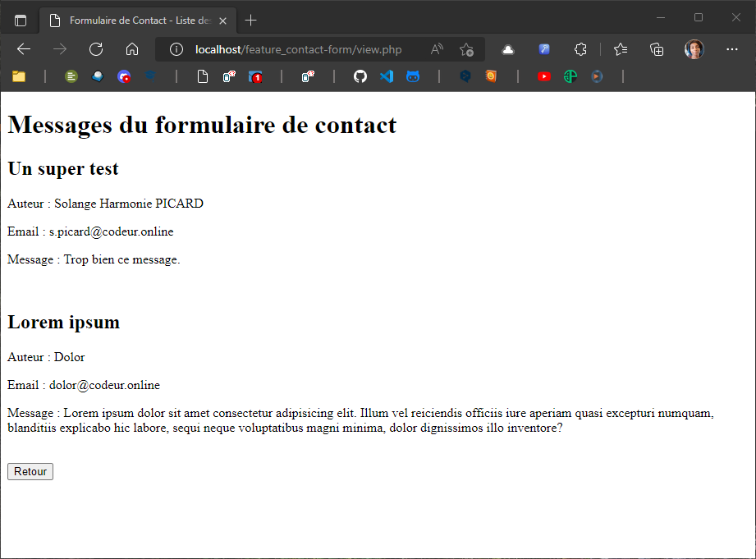The image size is (756, 559).
Task: Click the Lorem ipsum heading
Action: [64, 323]
